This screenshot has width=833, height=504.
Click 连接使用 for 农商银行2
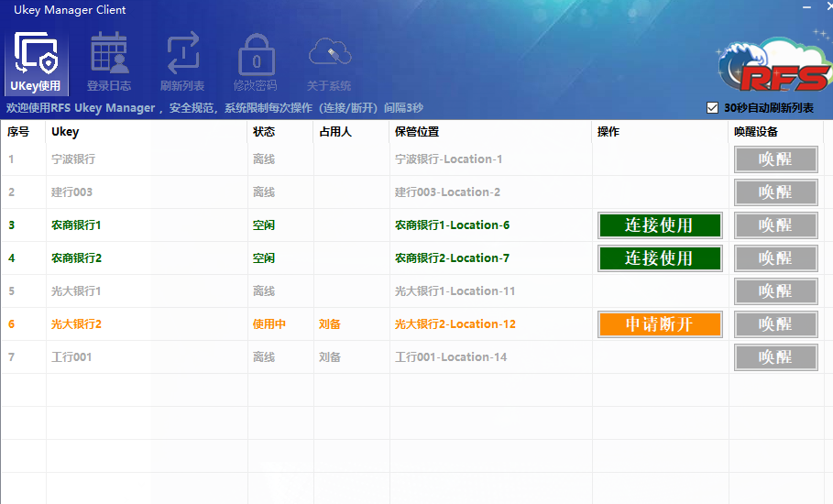(660, 258)
